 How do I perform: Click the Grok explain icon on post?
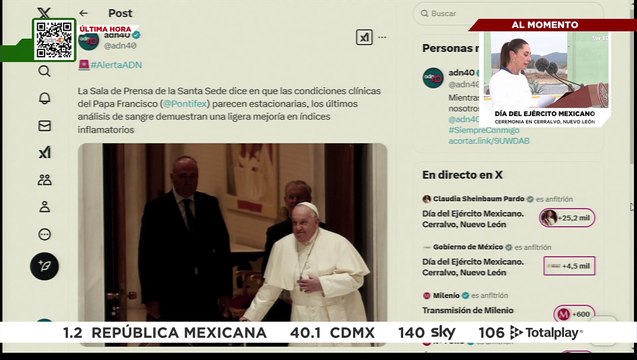point(364,37)
